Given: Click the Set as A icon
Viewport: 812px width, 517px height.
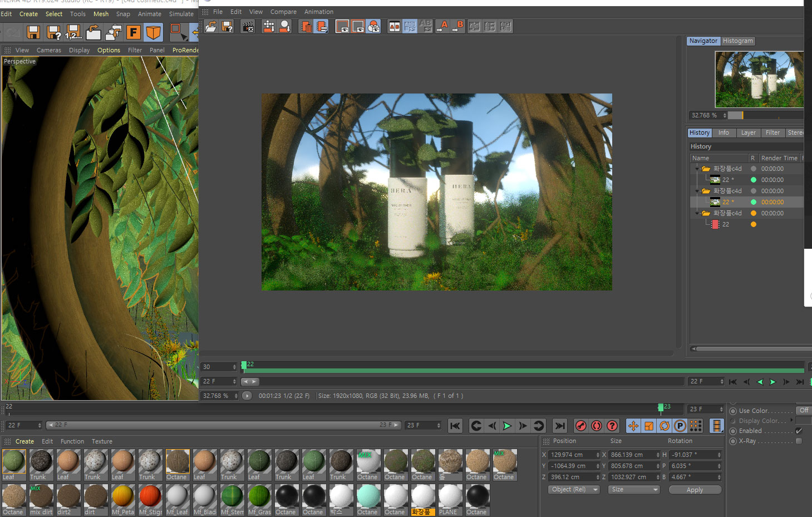Looking at the screenshot, I should pyautogui.click(x=442, y=26).
